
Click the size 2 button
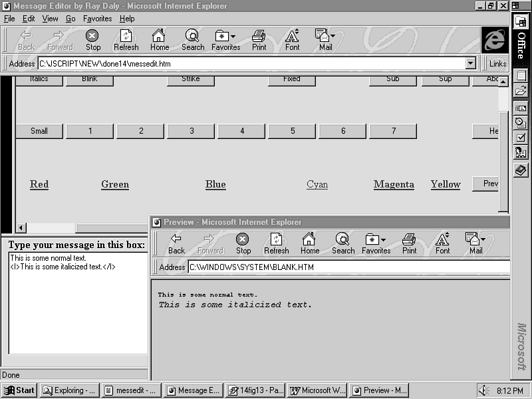click(x=140, y=131)
